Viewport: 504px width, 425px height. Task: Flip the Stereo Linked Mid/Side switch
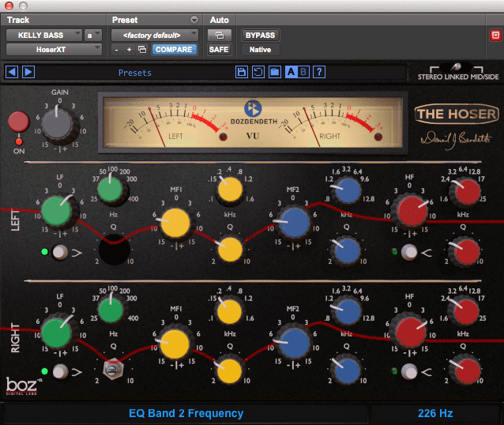point(457,67)
